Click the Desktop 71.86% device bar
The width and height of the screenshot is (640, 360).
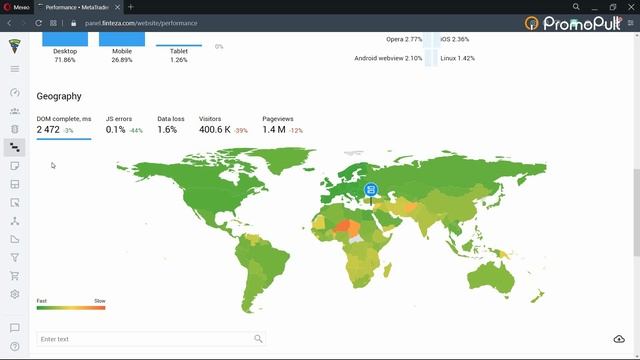65,39
